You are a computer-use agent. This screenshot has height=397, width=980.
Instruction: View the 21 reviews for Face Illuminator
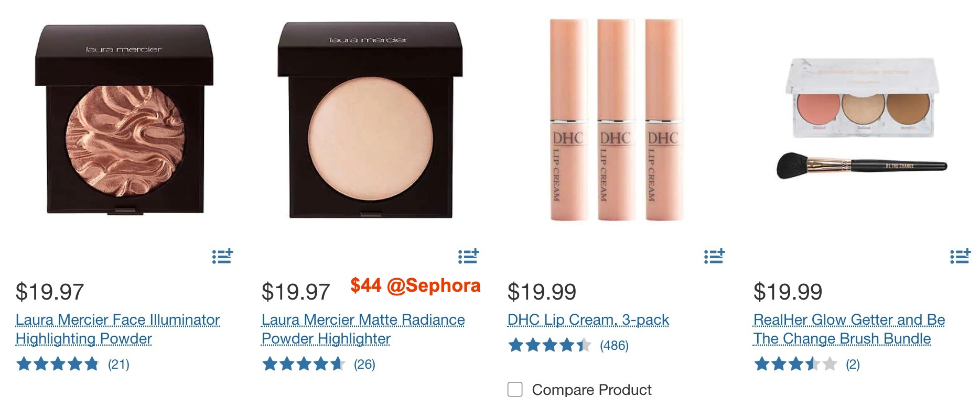pyautogui.click(x=119, y=365)
